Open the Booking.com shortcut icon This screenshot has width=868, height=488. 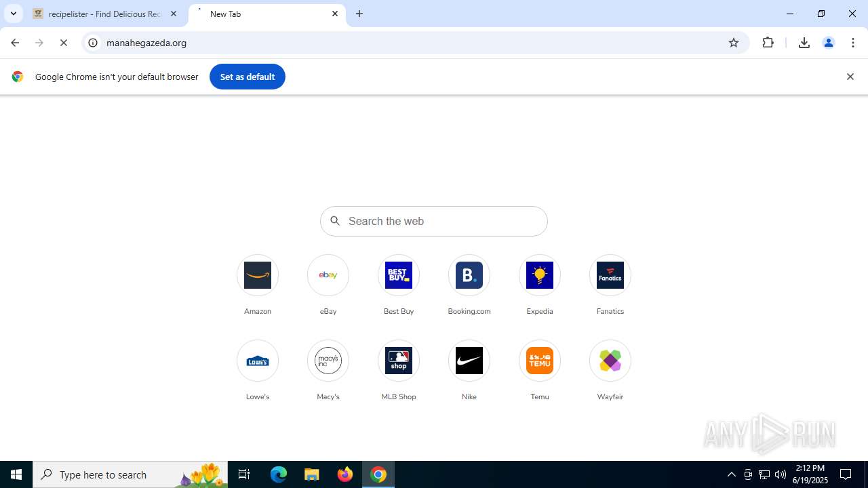pos(469,275)
